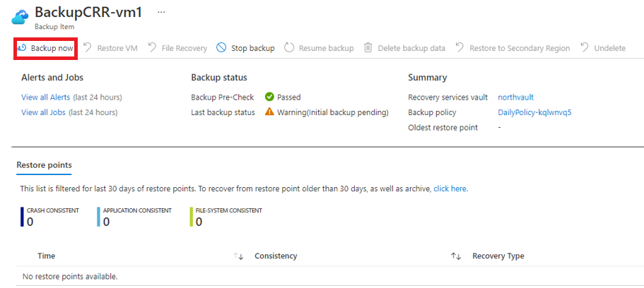Screen dimensions: 644x288
Task: Open the ellipsis menu beside BackupCRR-vm1
Action: (x=161, y=12)
